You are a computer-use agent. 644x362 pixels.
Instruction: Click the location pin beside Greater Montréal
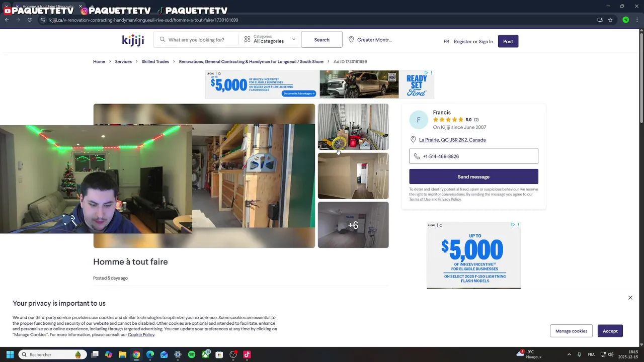(x=351, y=40)
